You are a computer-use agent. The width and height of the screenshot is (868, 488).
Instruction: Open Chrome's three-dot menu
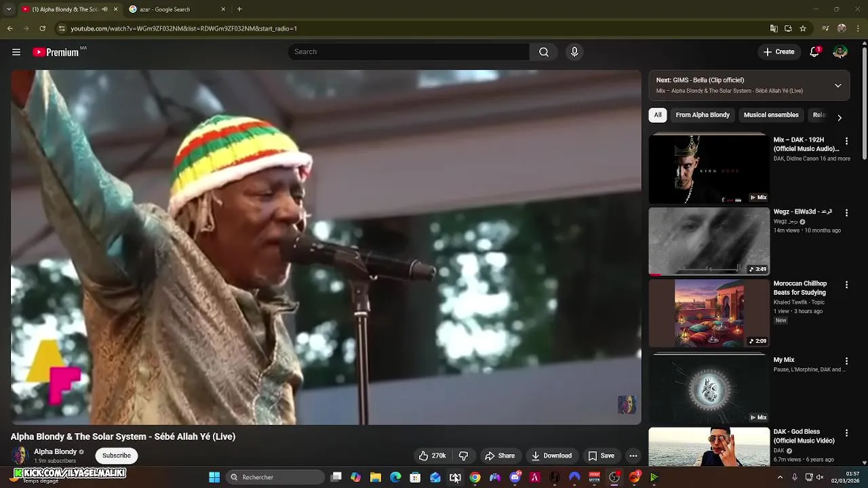[x=859, y=28]
